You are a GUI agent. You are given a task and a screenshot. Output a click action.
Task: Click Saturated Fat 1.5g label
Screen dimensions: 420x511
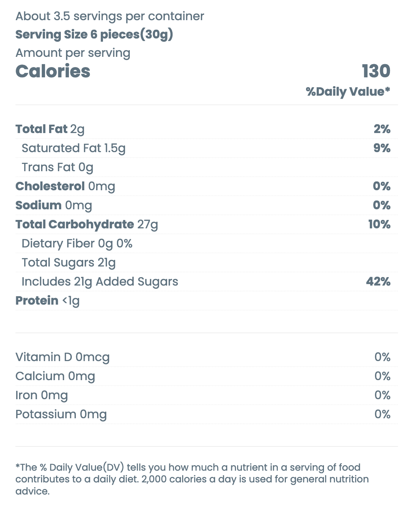[73, 148]
